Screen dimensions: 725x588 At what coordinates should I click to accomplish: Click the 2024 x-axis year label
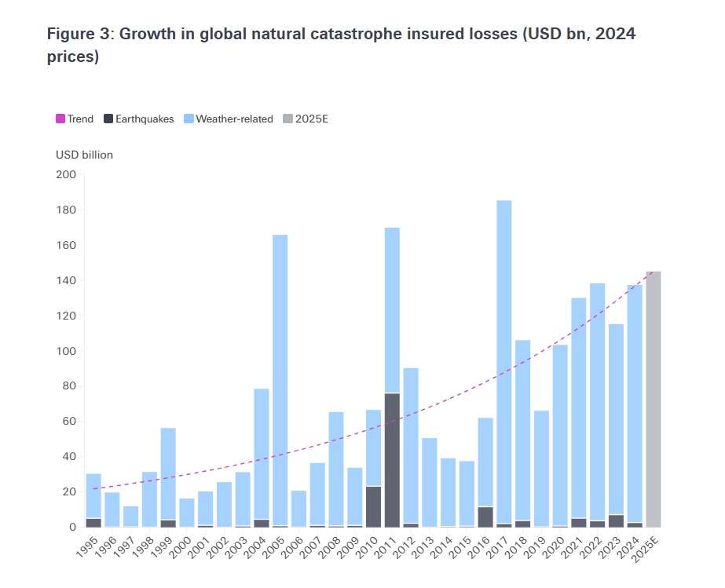(x=632, y=546)
